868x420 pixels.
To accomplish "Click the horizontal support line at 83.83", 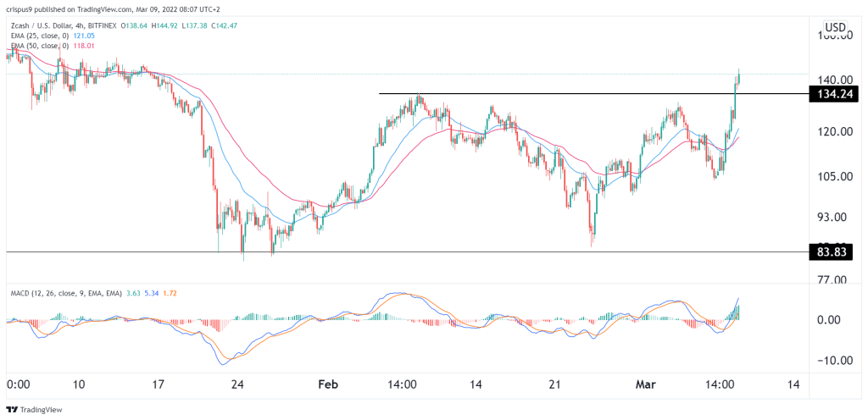I will (408, 251).
